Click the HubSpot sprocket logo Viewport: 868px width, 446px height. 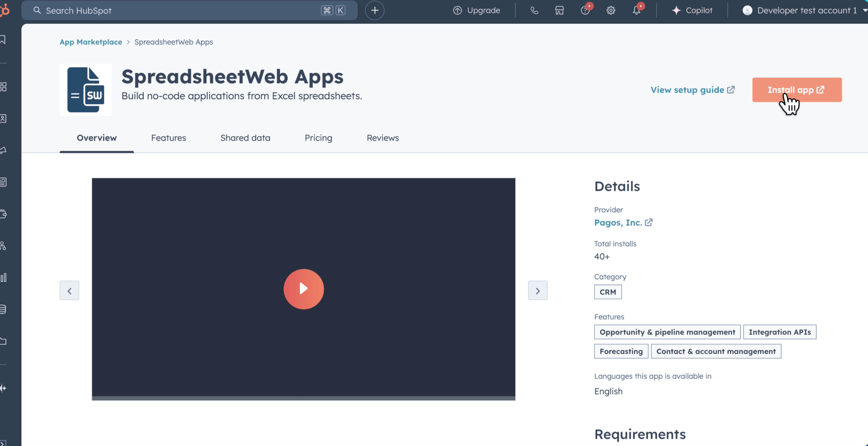[x=5, y=10]
